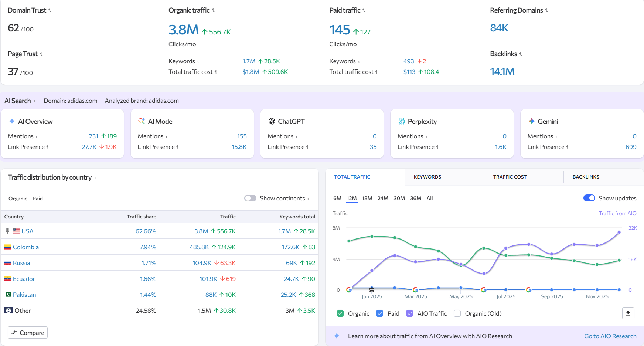Select the All time range option
The width and height of the screenshot is (644, 346).
[x=430, y=198]
